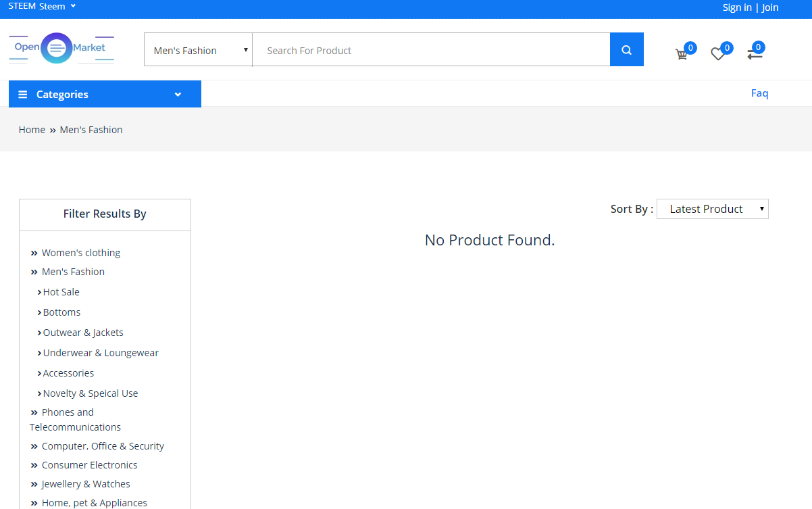Click the Sign in link

coord(736,7)
